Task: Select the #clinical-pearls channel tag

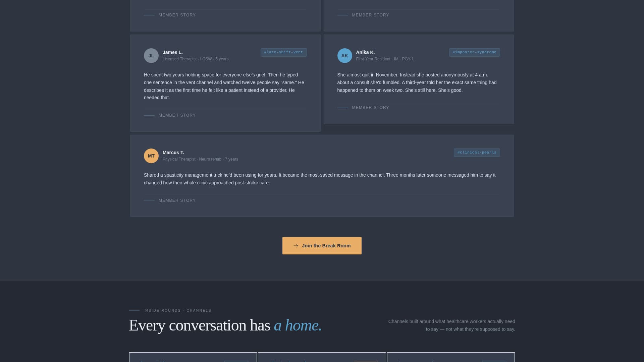Action: [477, 152]
